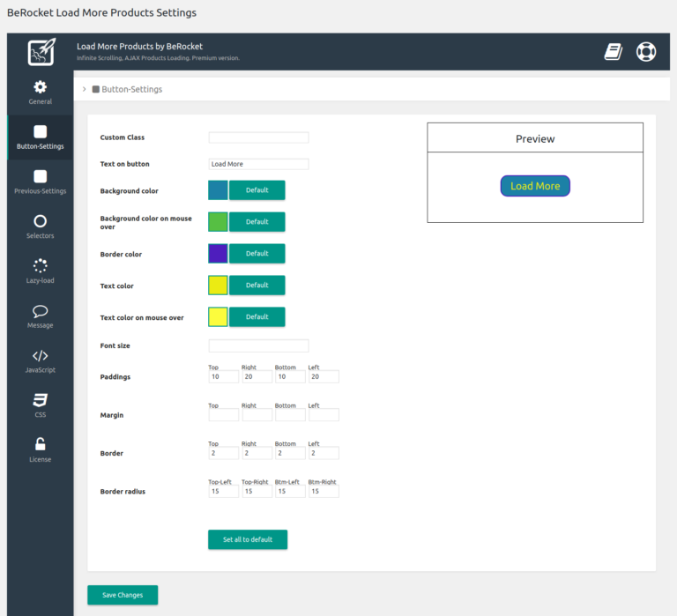Click the Border Top width field
The width and height of the screenshot is (677, 616).
click(x=224, y=453)
